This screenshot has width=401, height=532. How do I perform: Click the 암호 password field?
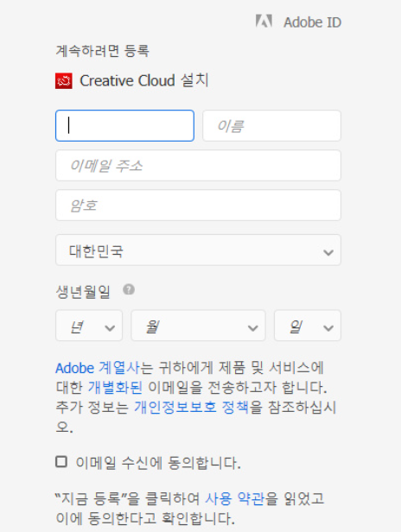[x=198, y=206]
